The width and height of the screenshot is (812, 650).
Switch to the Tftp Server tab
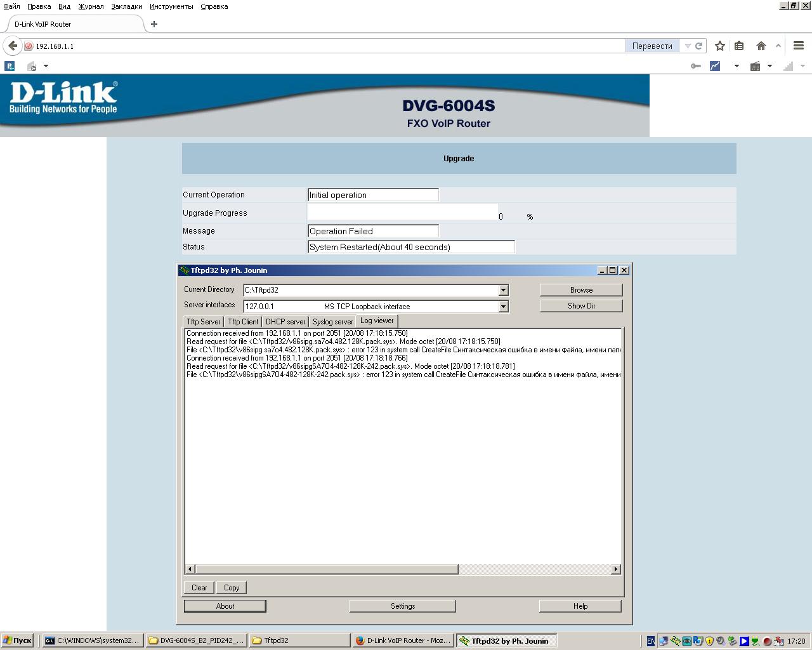pyautogui.click(x=203, y=322)
